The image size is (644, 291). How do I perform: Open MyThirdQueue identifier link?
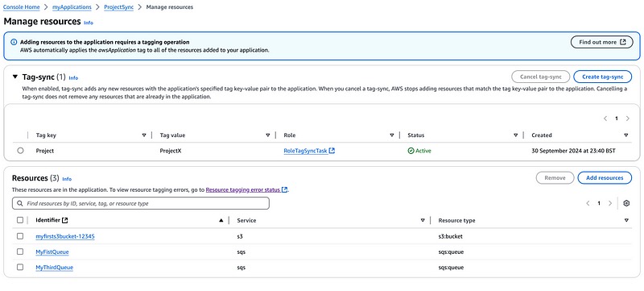pyautogui.click(x=54, y=268)
